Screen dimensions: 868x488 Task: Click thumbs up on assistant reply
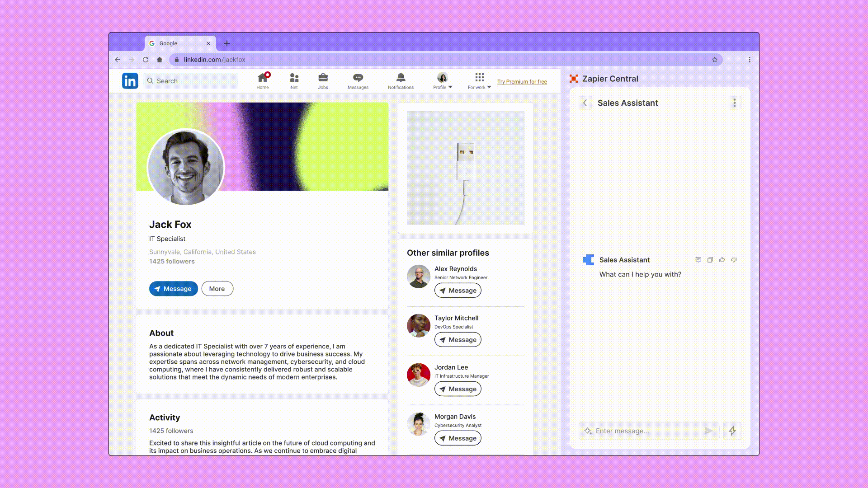722,260
